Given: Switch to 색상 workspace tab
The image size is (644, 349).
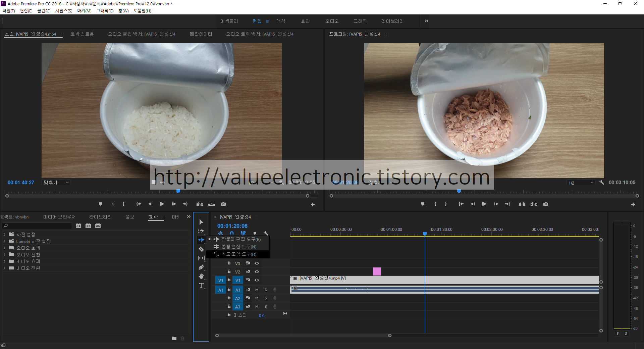Looking at the screenshot, I should pyautogui.click(x=281, y=21).
